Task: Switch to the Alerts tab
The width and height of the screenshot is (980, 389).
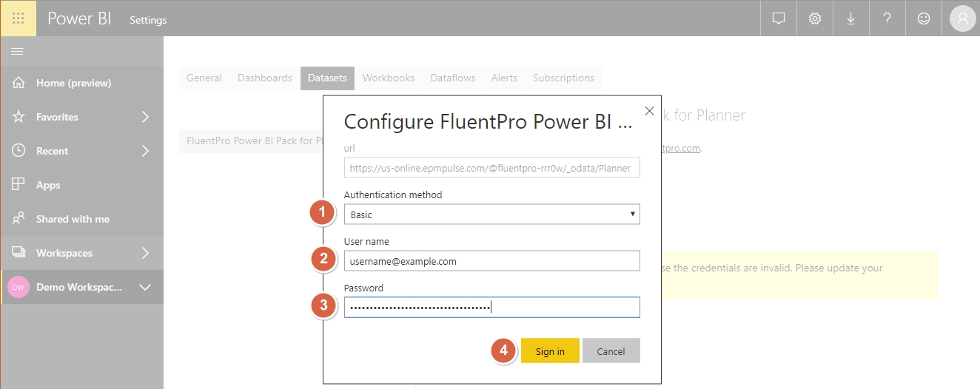Action: tap(504, 78)
